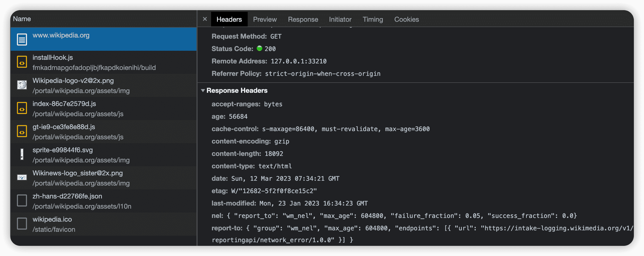Screen dimensions: 644x256
Task: Click the status code value 200
Action: [x=270, y=49]
